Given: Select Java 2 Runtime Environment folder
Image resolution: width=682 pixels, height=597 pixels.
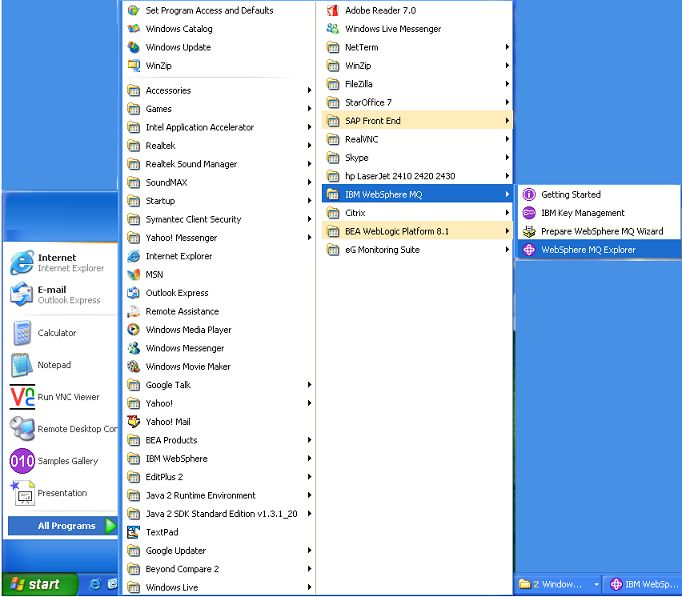Looking at the screenshot, I should point(219,495).
